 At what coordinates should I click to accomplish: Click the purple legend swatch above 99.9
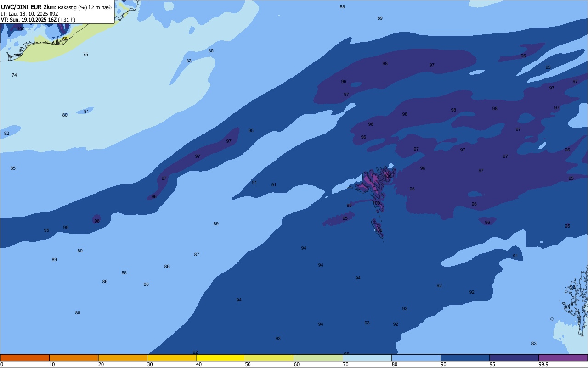click(563, 357)
